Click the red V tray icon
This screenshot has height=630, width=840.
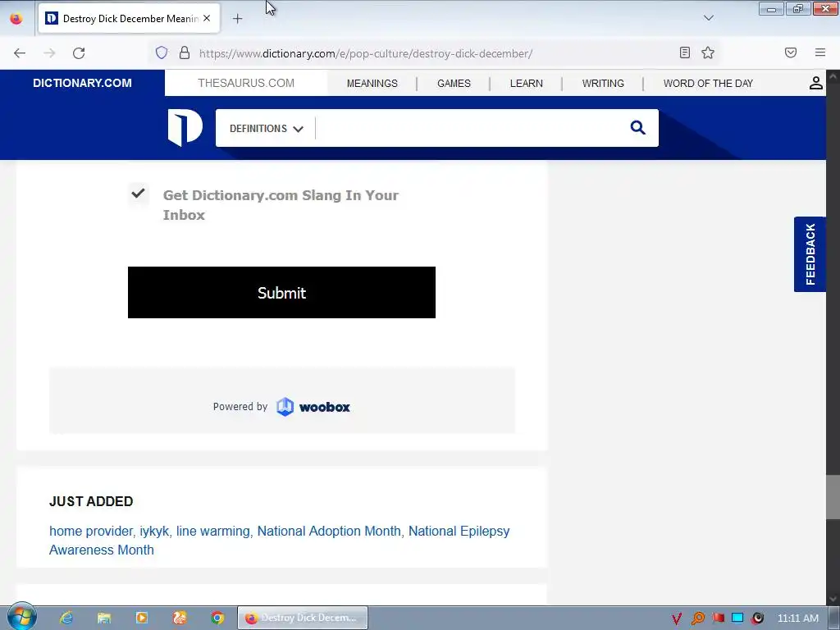coord(677,619)
